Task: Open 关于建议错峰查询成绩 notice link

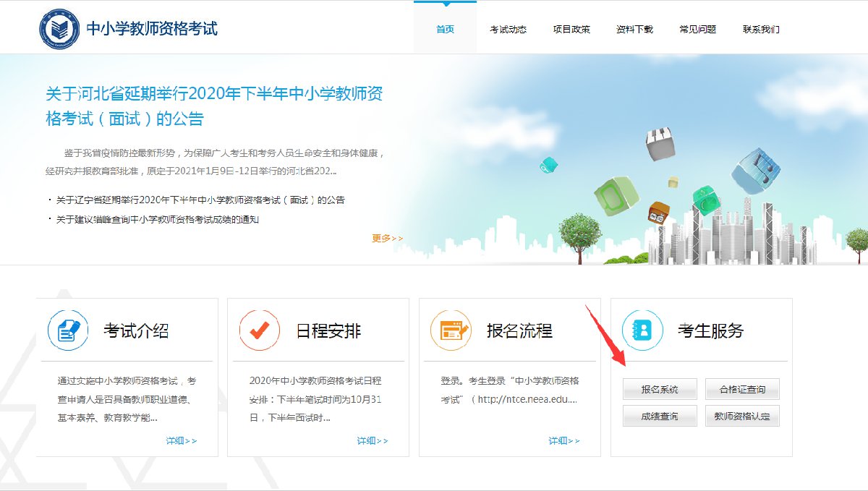Action: [157, 219]
